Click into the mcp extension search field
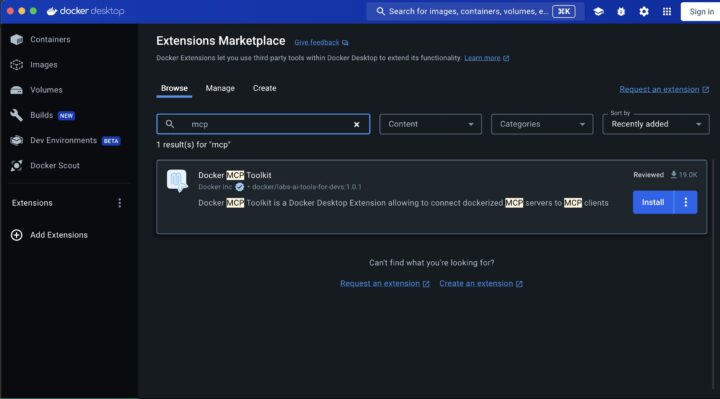The width and height of the screenshot is (720, 399). (263, 124)
